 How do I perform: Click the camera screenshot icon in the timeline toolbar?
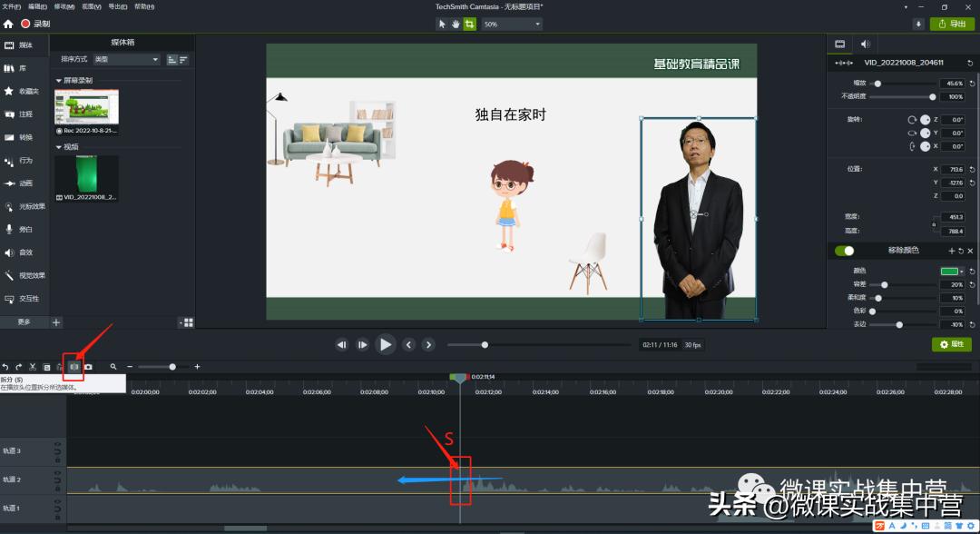[x=88, y=367]
